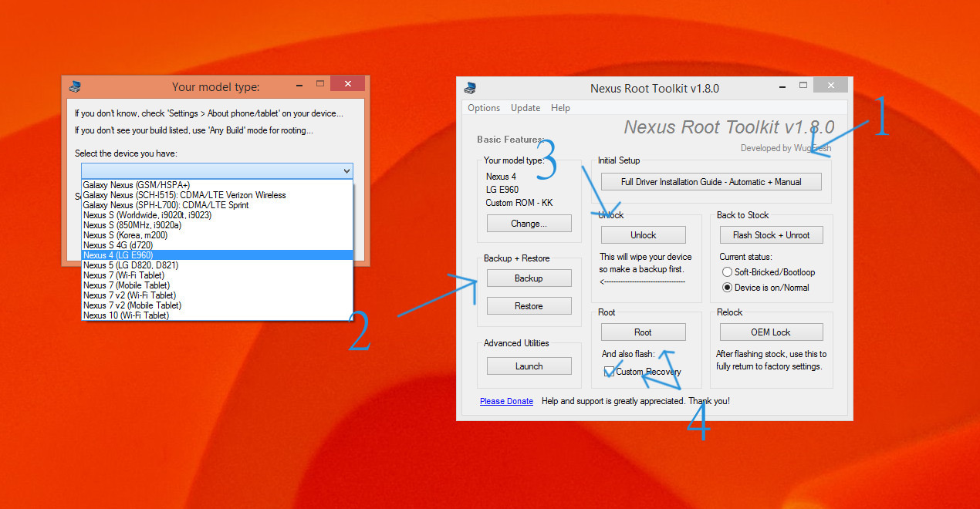
Task: Click the Your model type window icon
Action: (75, 86)
